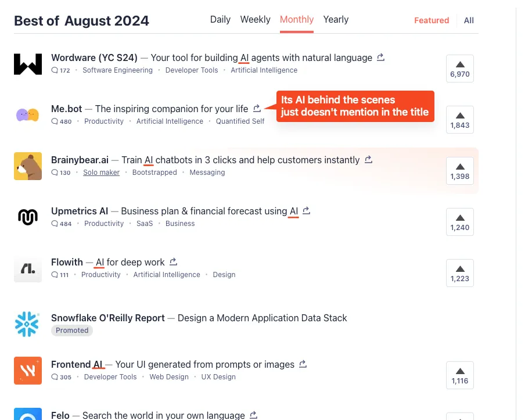Open Wordware external link icon
Image resolution: width=532 pixels, height=420 pixels.
coord(380,58)
